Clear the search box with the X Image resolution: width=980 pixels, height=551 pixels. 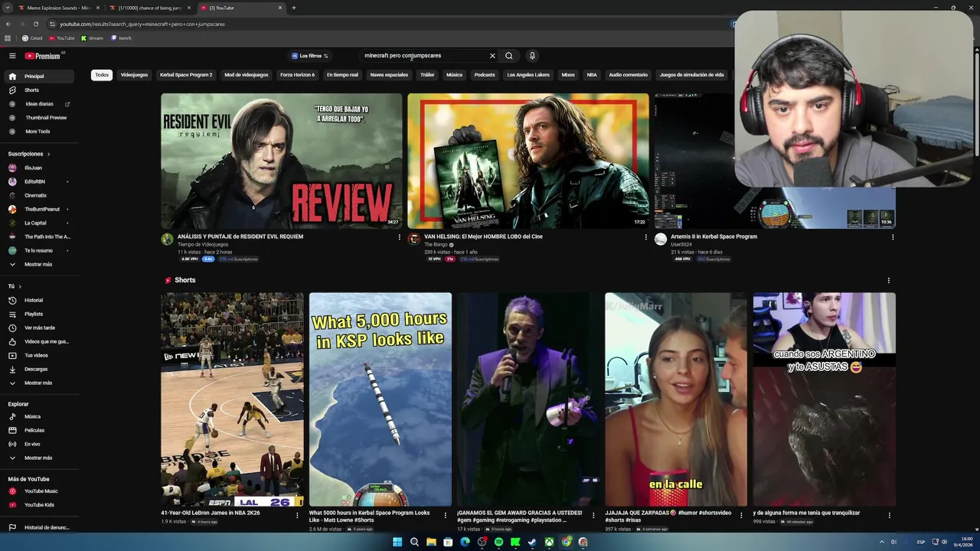coord(492,56)
